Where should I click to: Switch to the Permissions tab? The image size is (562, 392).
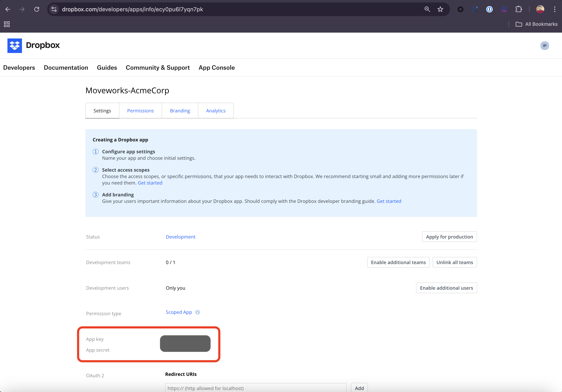140,111
